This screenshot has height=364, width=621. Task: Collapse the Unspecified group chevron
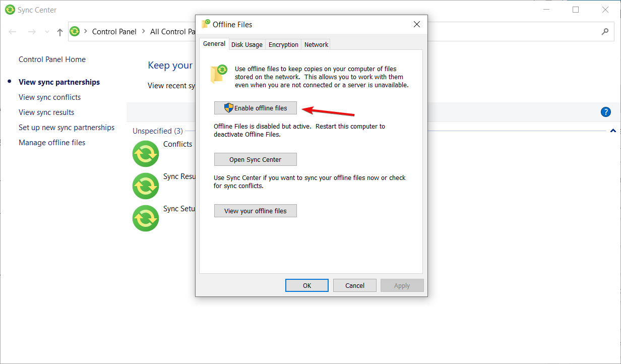coord(613,131)
